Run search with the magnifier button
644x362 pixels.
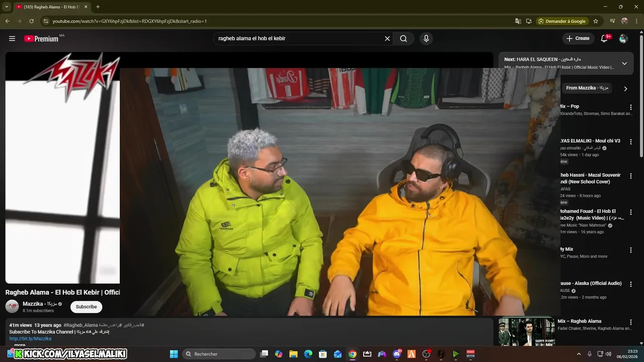404,39
